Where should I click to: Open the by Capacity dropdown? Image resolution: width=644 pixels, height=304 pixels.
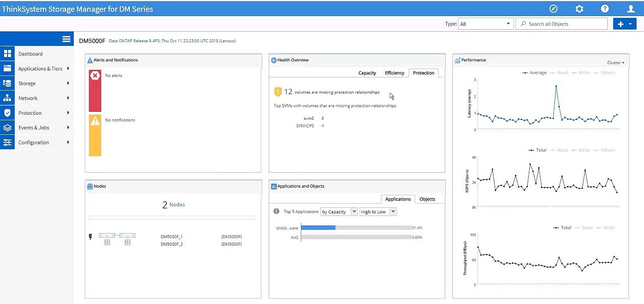[339, 211]
